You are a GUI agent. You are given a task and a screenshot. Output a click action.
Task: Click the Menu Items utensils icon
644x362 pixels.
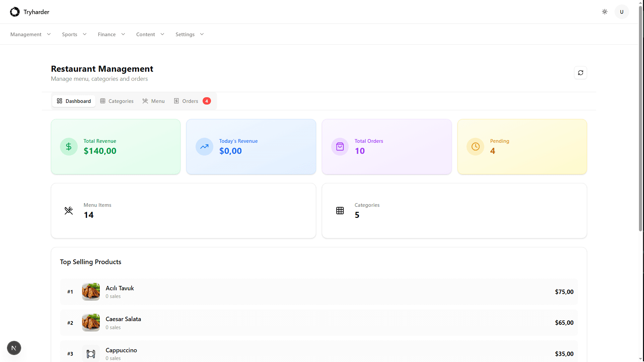point(69,210)
